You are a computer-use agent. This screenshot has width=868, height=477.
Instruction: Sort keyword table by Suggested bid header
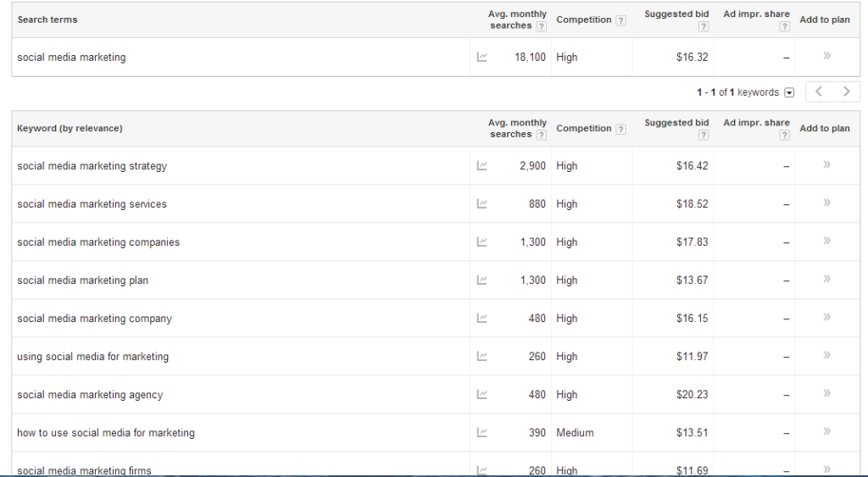(x=676, y=123)
